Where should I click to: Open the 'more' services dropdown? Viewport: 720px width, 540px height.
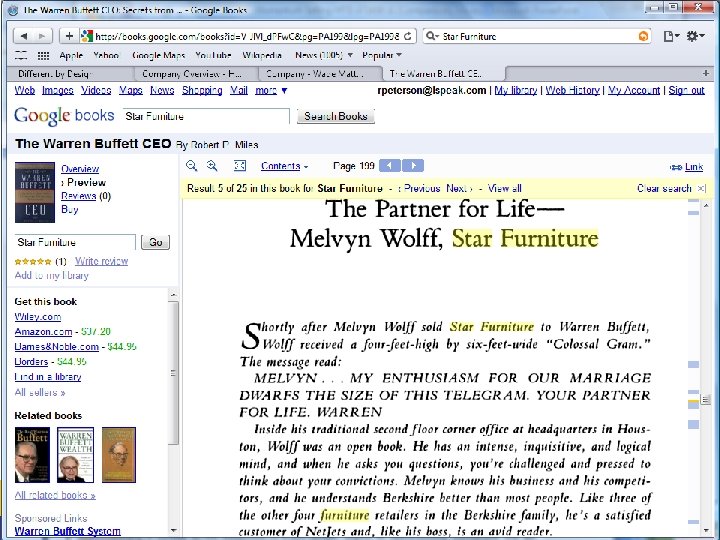pyautogui.click(x=271, y=90)
